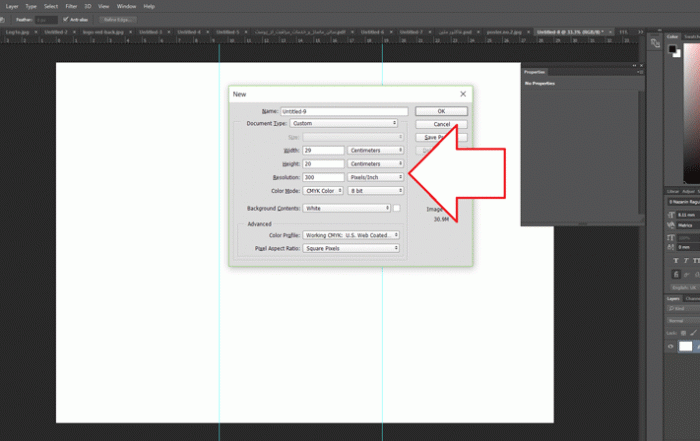The image size is (700, 441).
Task: Click the background color swatch in New dialog
Action: 396,208
